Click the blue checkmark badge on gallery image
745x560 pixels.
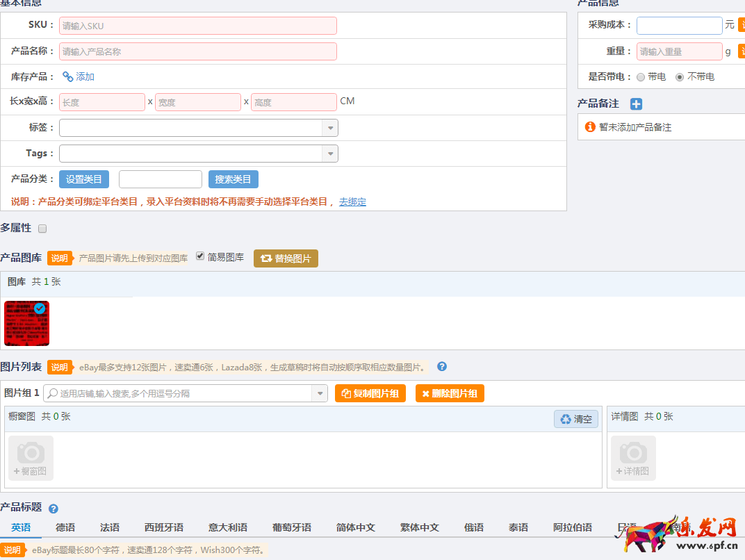[x=40, y=308]
